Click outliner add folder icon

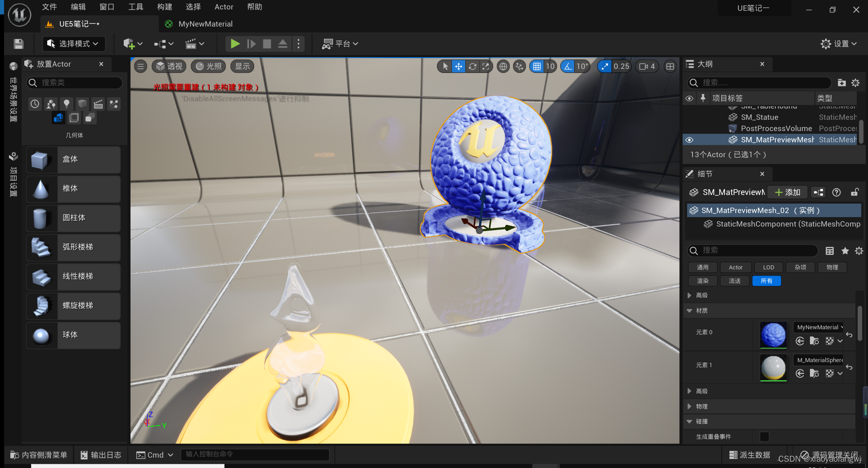(x=842, y=82)
